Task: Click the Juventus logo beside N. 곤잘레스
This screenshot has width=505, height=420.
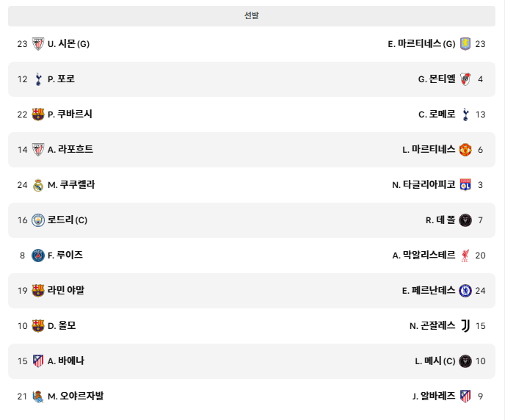Action: 465,326
